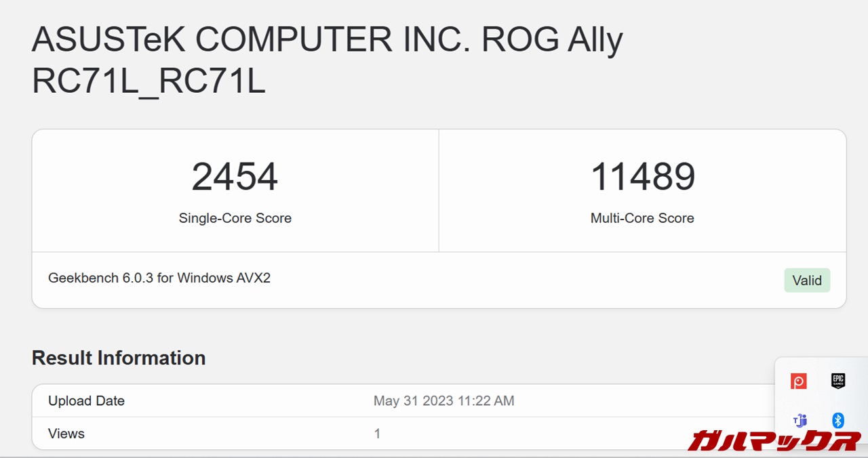
Task: Click ROG Ally in the page title
Action: (x=552, y=41)
